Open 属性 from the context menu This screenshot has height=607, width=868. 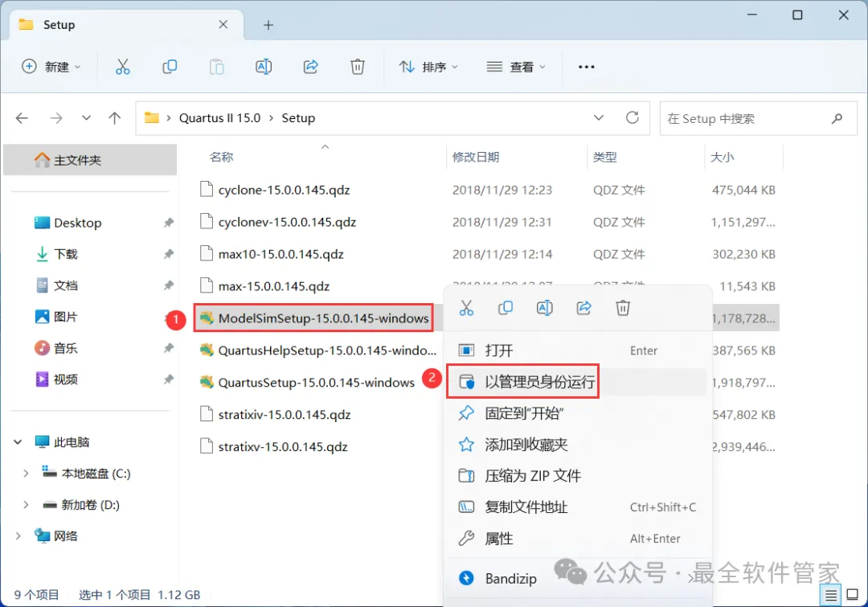tap(577, 539)
